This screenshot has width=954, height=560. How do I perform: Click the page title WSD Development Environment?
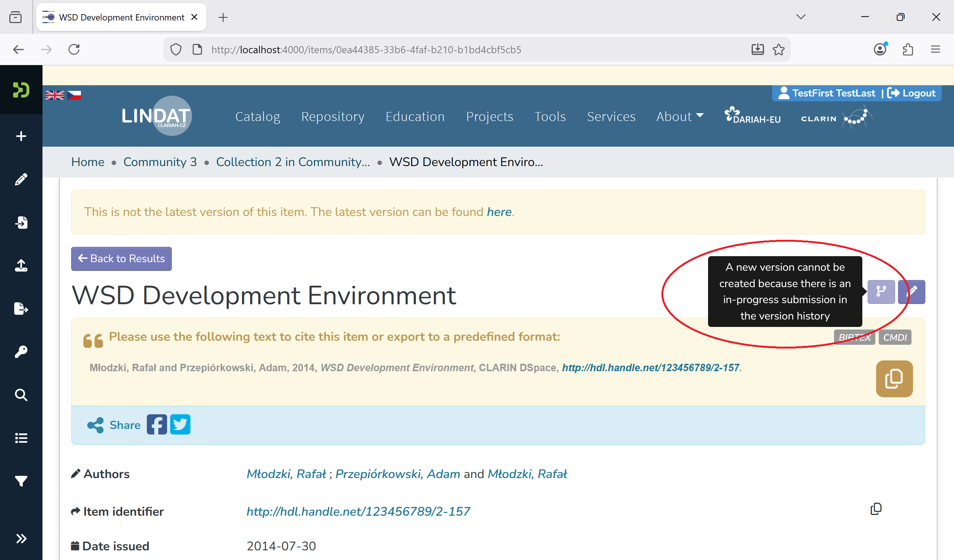coord(264,296)
